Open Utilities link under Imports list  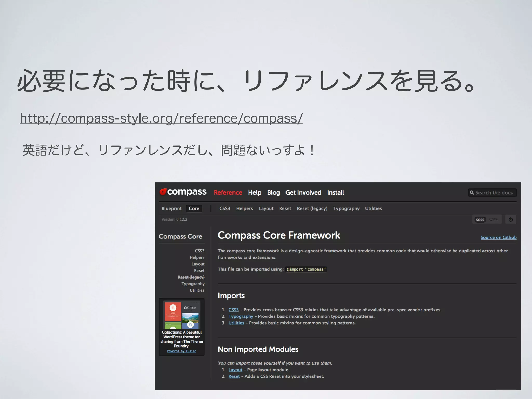(x=236, y=323)
